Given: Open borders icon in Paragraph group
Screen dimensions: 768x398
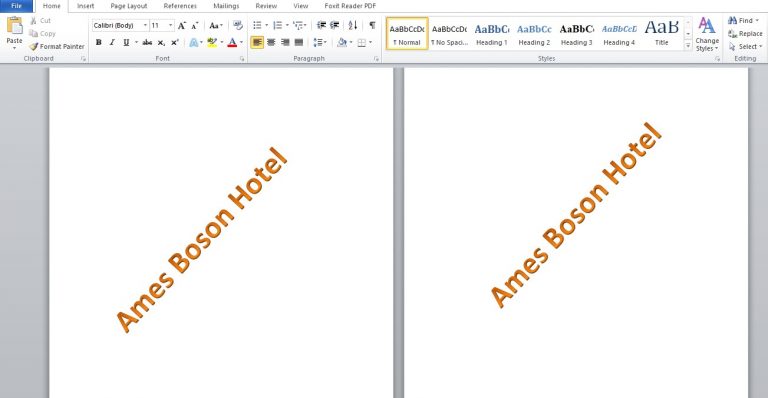Looking at the screenshot, I should 361,43.
